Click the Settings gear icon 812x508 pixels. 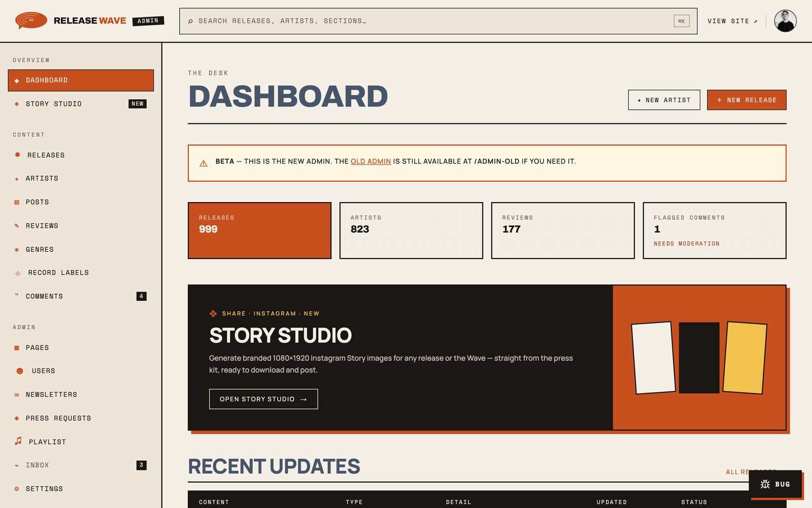17,489
